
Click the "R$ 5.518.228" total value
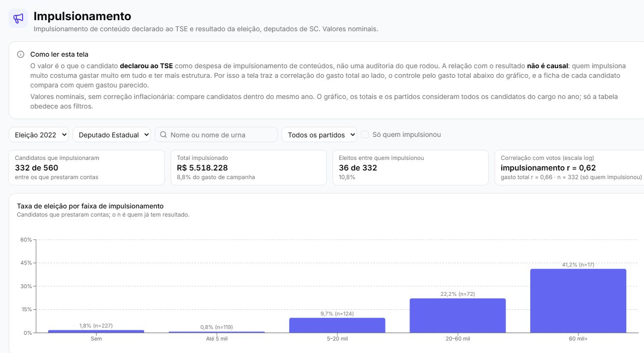click(202, 168)
